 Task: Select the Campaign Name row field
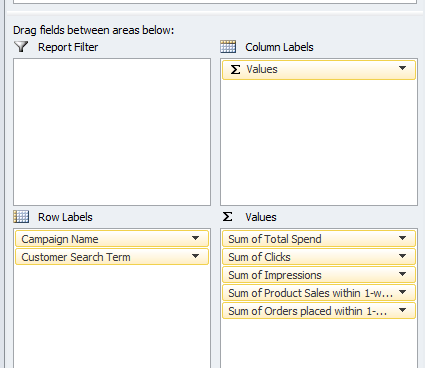click(112, 239)
